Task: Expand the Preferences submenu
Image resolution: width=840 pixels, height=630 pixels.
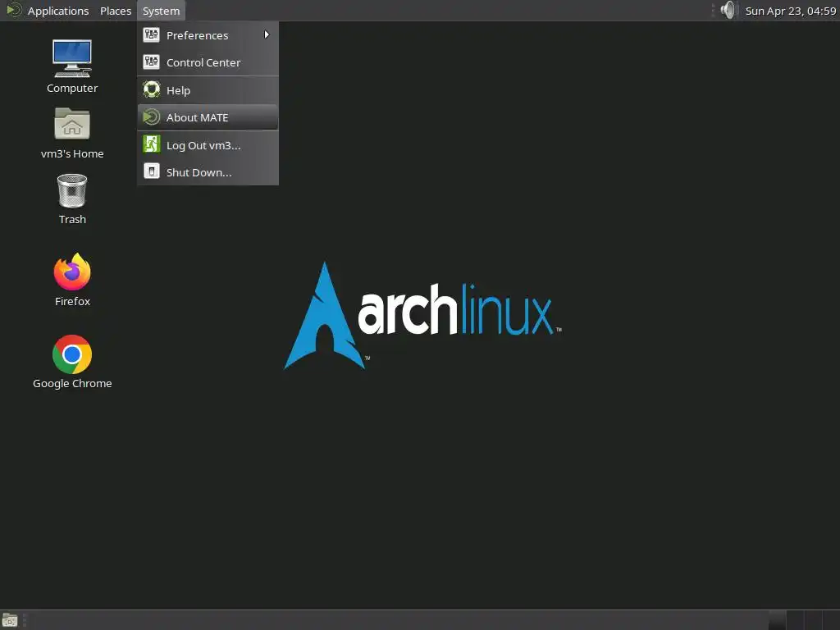Action: (208, 35)
